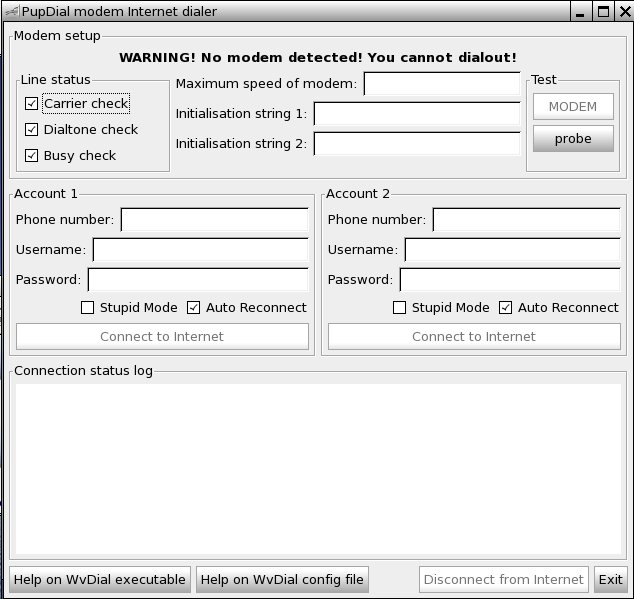Select Account 1 Phone number field
This screenshot has height=599, width=634.
point(214,220)
